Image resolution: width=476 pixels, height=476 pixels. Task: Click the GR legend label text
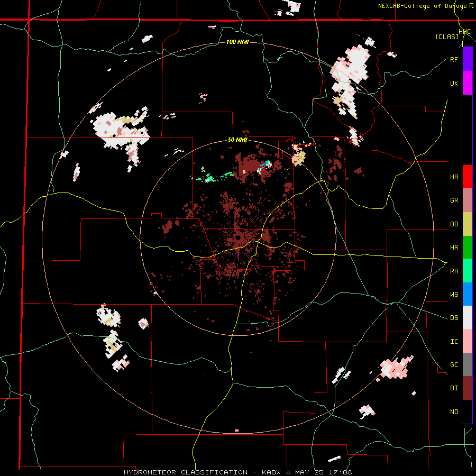[x=454, y=200]
